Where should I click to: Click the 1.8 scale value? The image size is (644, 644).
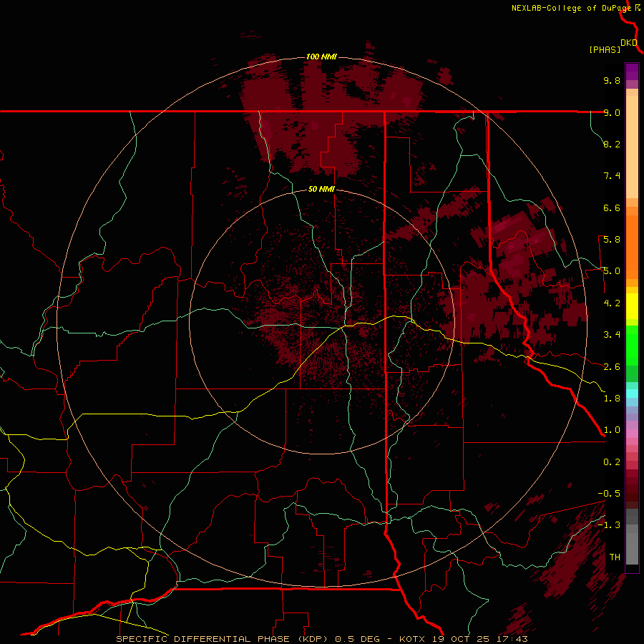pos(612,399)
